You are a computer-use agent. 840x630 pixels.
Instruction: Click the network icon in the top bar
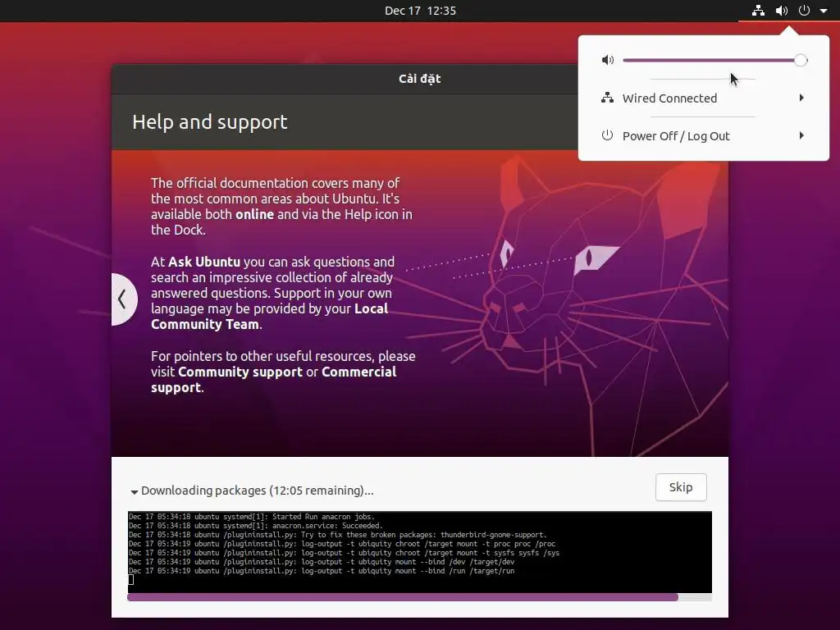tap(758, 10)
